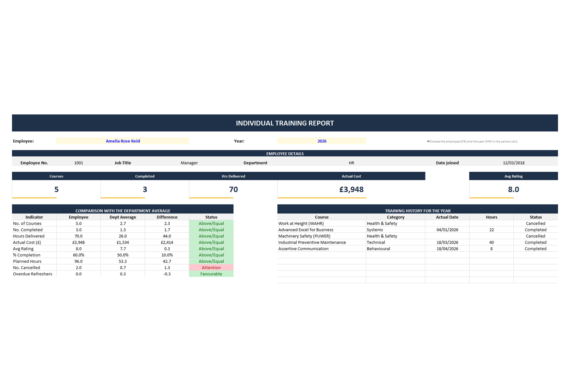This screenshot has width=570, height=392.
Task: Select the Overdue Refreshers indicator label
Action: [x=33, y=274]
